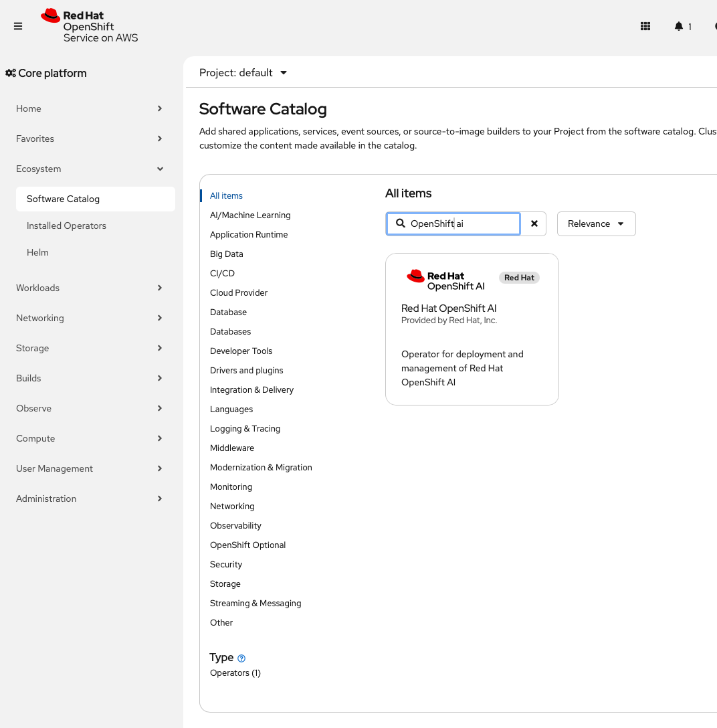Click the Type help question icon

tap(241, 658)
